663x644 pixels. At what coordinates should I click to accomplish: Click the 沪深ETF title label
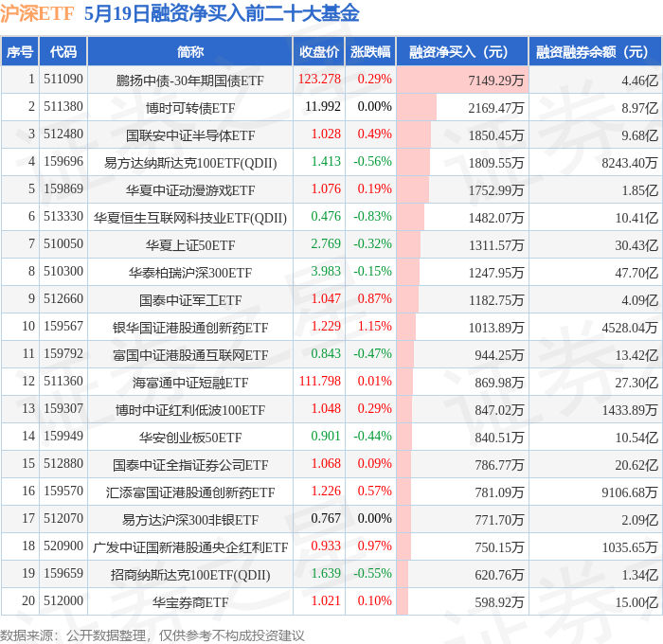(37, 13)
